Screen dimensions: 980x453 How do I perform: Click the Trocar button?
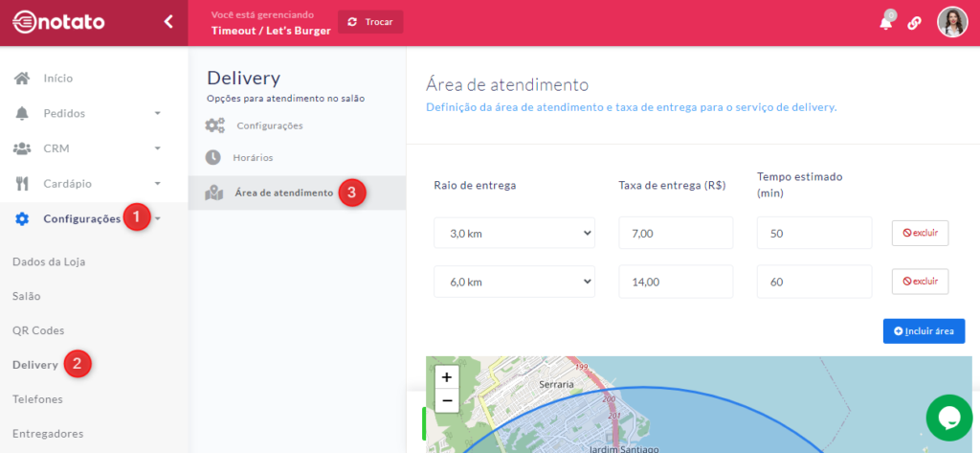pos(370,22)
